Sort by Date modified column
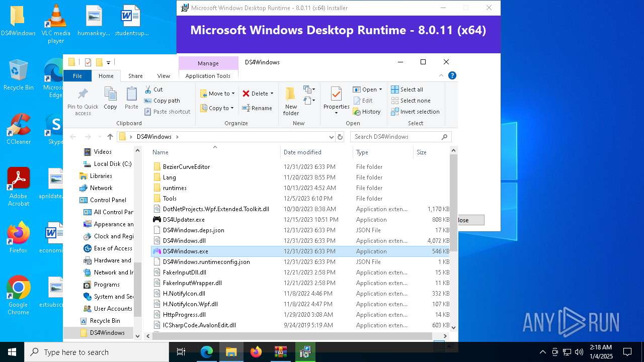644x362 pixels. [x=316, y=152]
